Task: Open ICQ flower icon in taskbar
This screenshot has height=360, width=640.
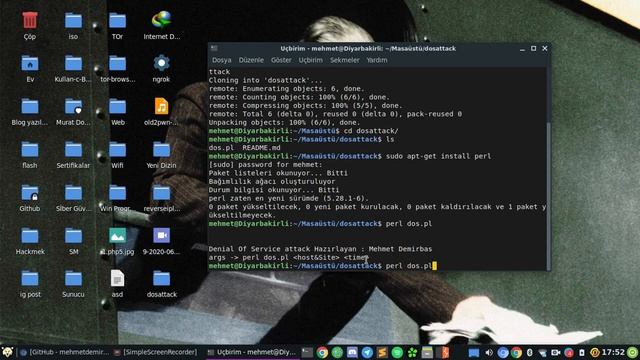Action: [412, 352]
